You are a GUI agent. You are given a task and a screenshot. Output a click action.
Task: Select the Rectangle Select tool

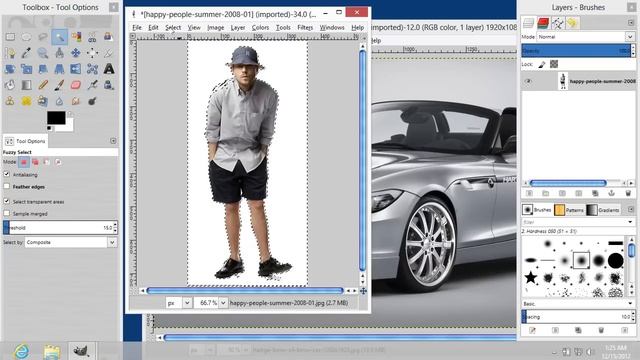(x=10, y=37)
